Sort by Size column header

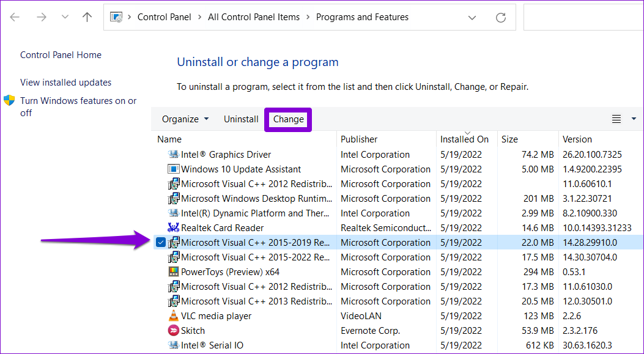(x=509, y=139)
